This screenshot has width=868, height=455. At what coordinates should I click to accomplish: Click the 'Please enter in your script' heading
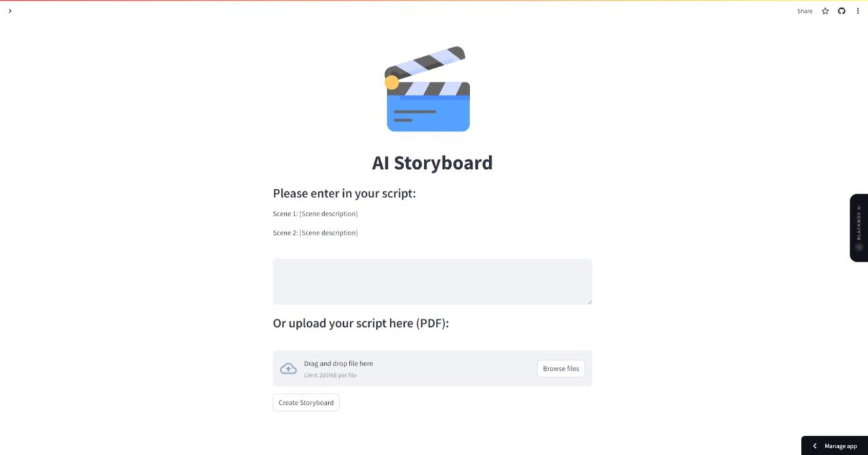[x=344, y=193]
